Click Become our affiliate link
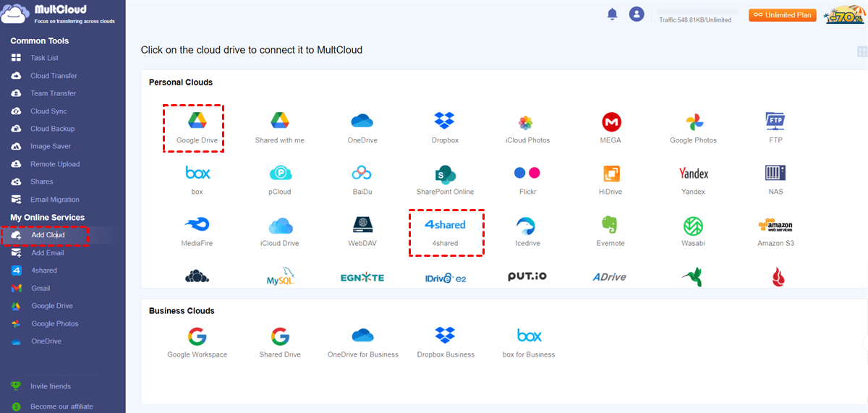This screenshot has width=868, height=413. point(61,406)
